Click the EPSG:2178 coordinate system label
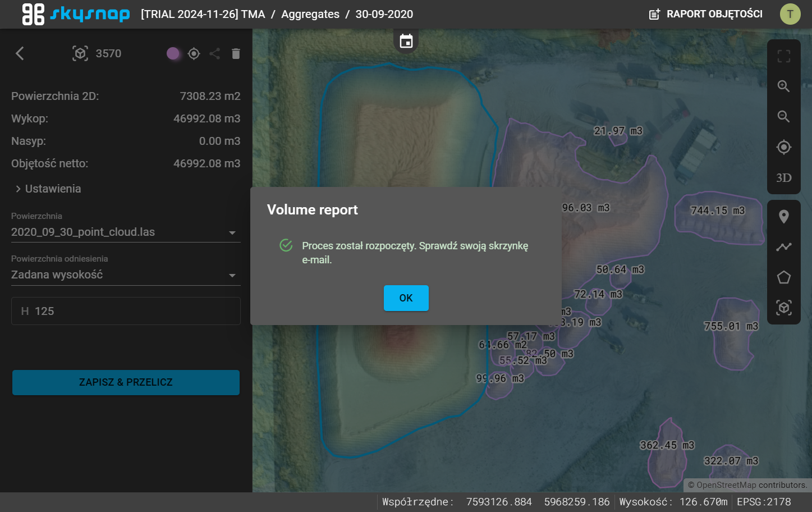 pos(764,502)
